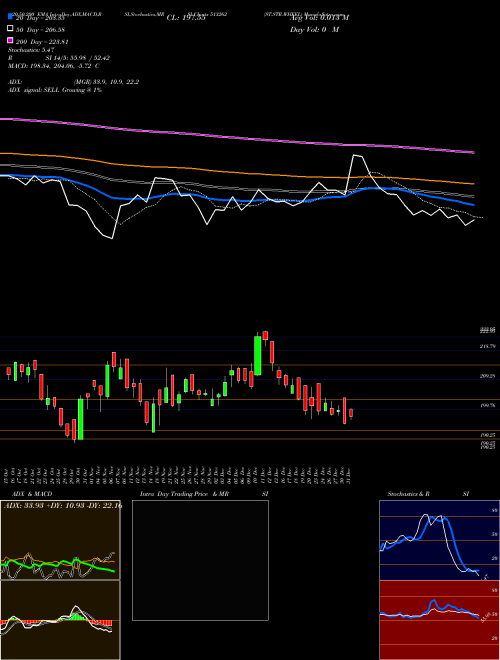
Task: Click the blue 20 Day EMA legend swatch
Action: (x=10, y=17)
